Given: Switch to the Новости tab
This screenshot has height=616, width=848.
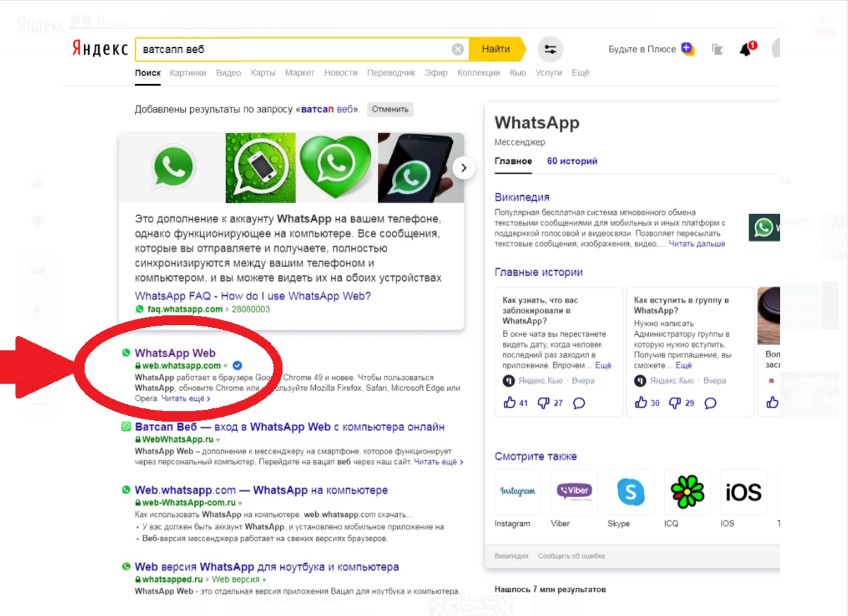Looking at the screenshot, I should [341, 73].
